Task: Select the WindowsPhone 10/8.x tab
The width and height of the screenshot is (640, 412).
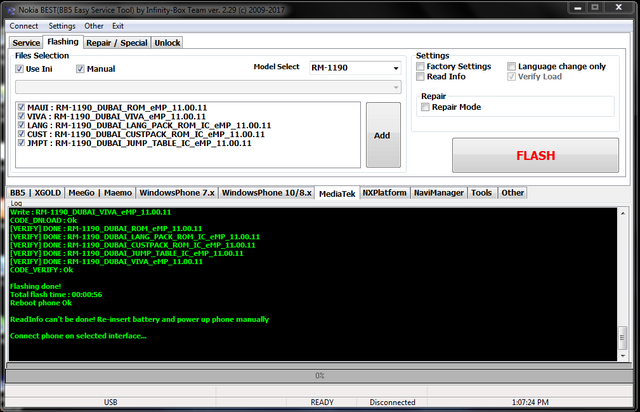Action: [x=267, y=193]
